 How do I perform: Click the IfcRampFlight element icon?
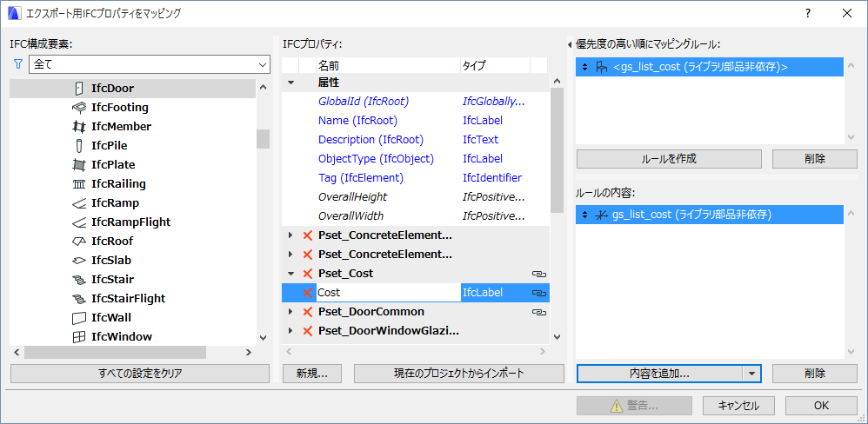(78, 222)
